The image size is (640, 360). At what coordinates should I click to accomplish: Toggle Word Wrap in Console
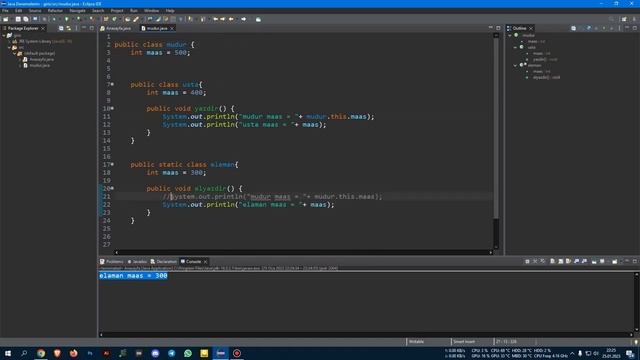click(x=568, y=261)
